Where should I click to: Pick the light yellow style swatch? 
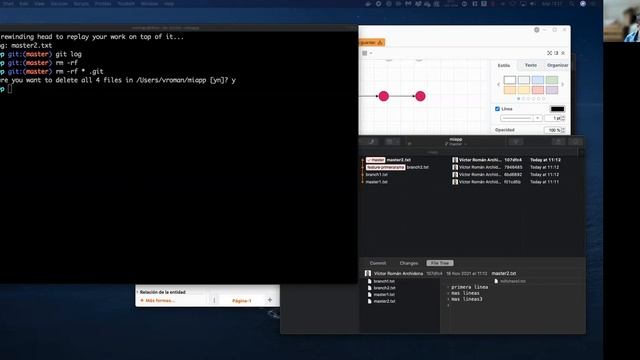point(524,90)
